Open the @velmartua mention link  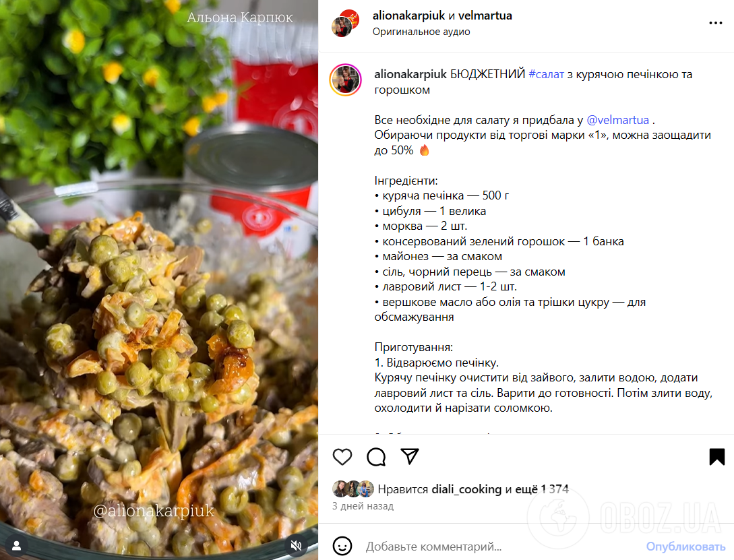(617, 120)
